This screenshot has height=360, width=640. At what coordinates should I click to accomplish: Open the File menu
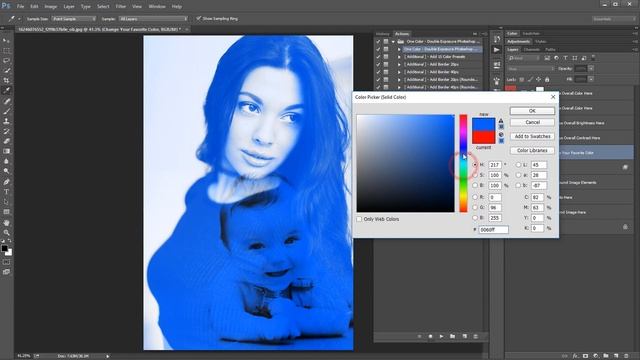pyautogui.click(x=20, y=7)
